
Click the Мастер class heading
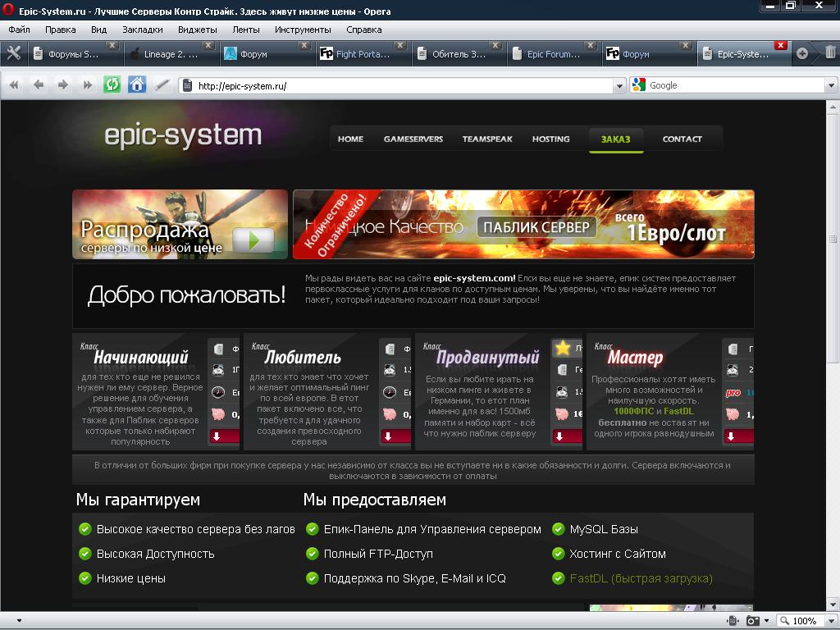click(x=636, y=357)
